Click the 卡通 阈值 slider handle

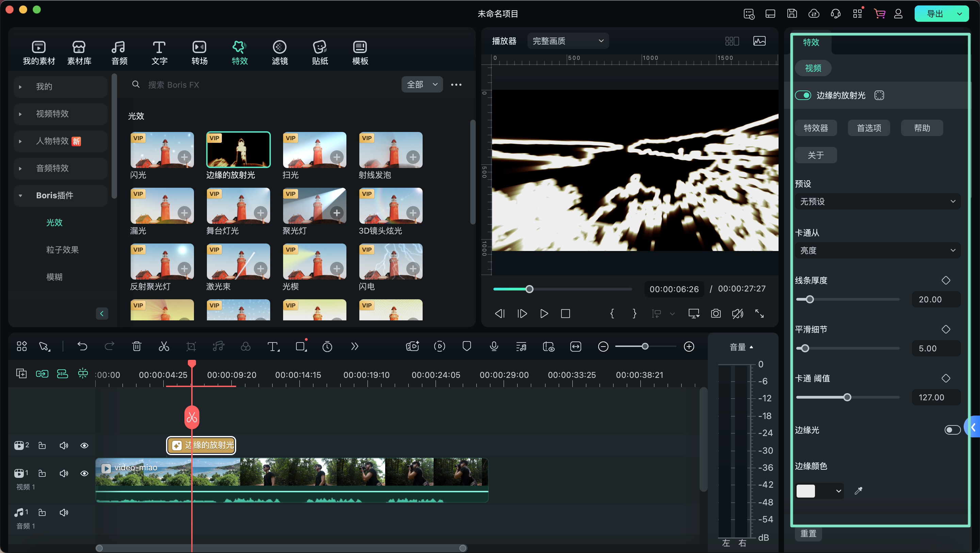point(847,398)
